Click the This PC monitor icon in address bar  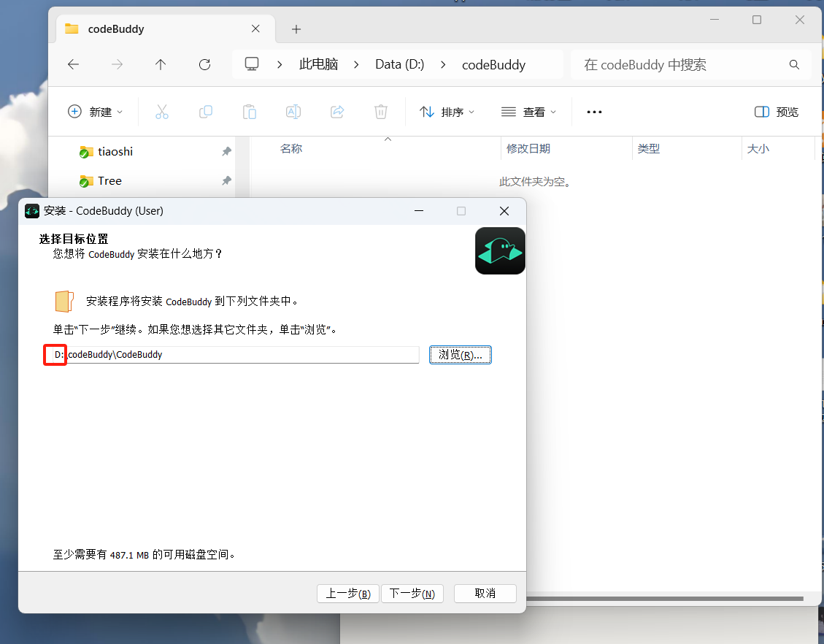click(x=252, y=64)
